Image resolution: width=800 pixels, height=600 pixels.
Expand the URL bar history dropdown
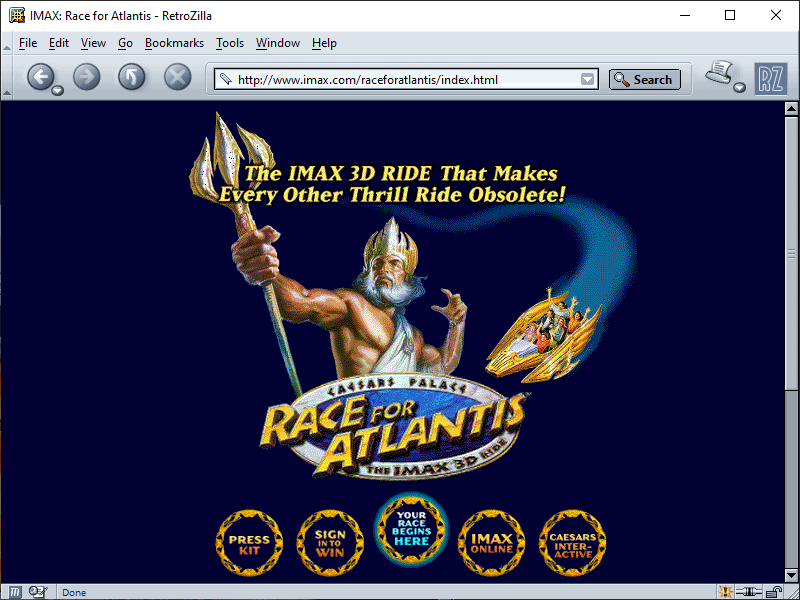pyautogui.click(x=588, y=80)
